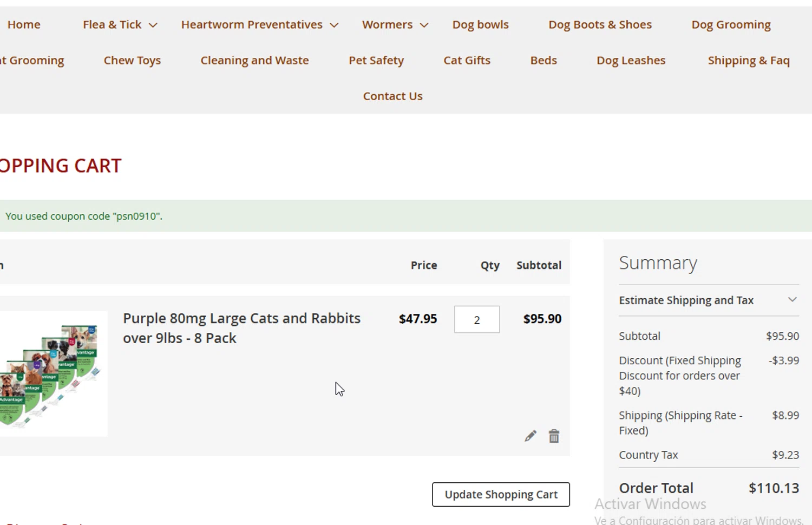Screen dimensions: 812x525
Task: Open Dog Leashes category
Action: [x=631, y=61]
